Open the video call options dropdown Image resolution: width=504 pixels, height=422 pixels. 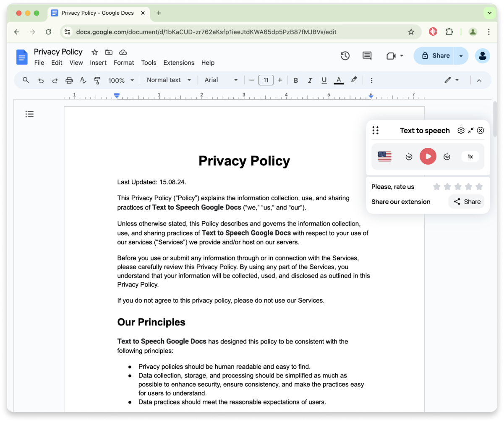coord(402,56)
